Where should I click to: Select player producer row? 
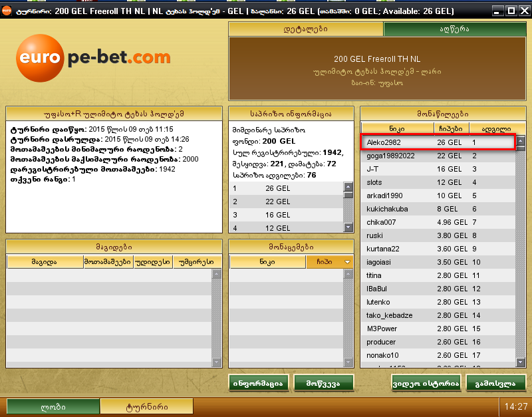click(x=438, y=342)
